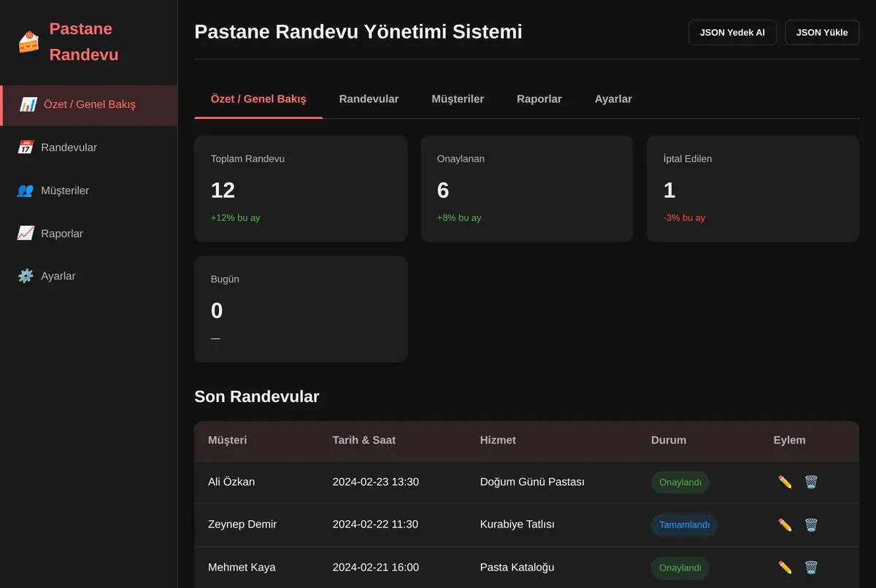Click the customer name Ali Özkan
This screenshot has height=588, width=876.
tap(231, 482)
